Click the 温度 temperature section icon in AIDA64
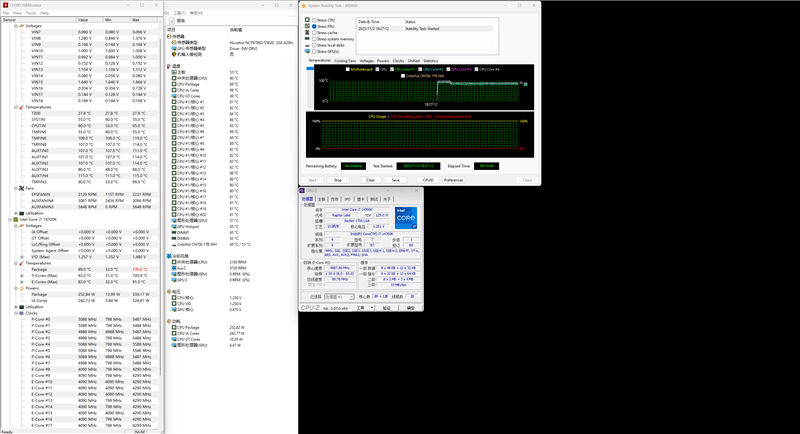Image resolution: width=800 pixels, height=434 pixels. 169,66
